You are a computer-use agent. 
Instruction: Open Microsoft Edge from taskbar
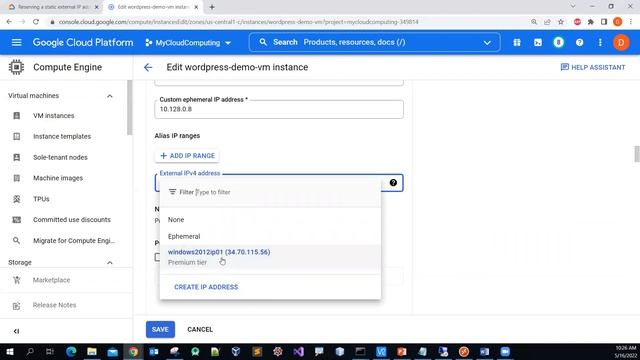click(x=71, y=351)
